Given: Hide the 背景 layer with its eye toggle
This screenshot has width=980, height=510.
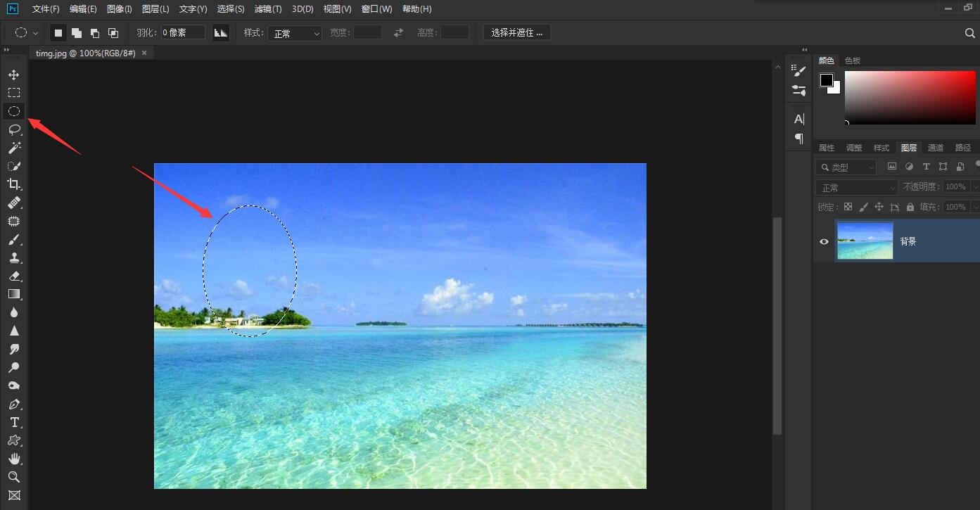Looking at the screenshot, I should click(x=823, y=241).
